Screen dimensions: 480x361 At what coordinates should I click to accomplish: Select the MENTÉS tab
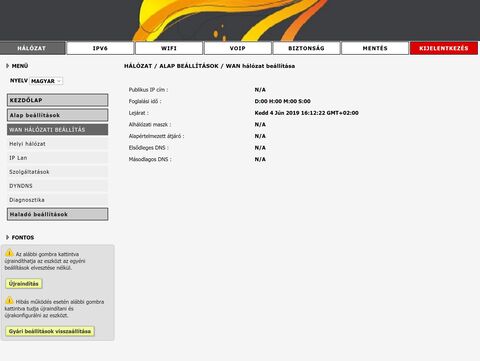point(375,48)
